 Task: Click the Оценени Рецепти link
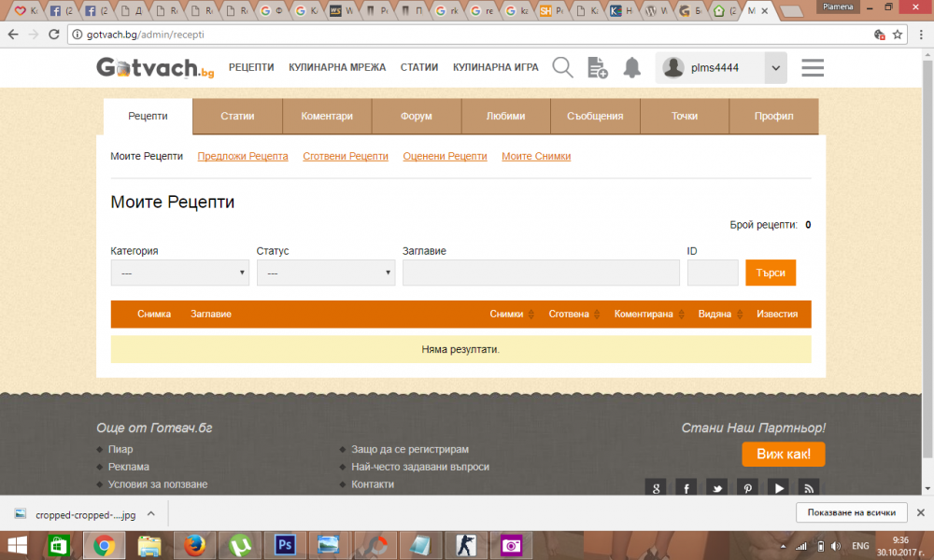(445, 156)
